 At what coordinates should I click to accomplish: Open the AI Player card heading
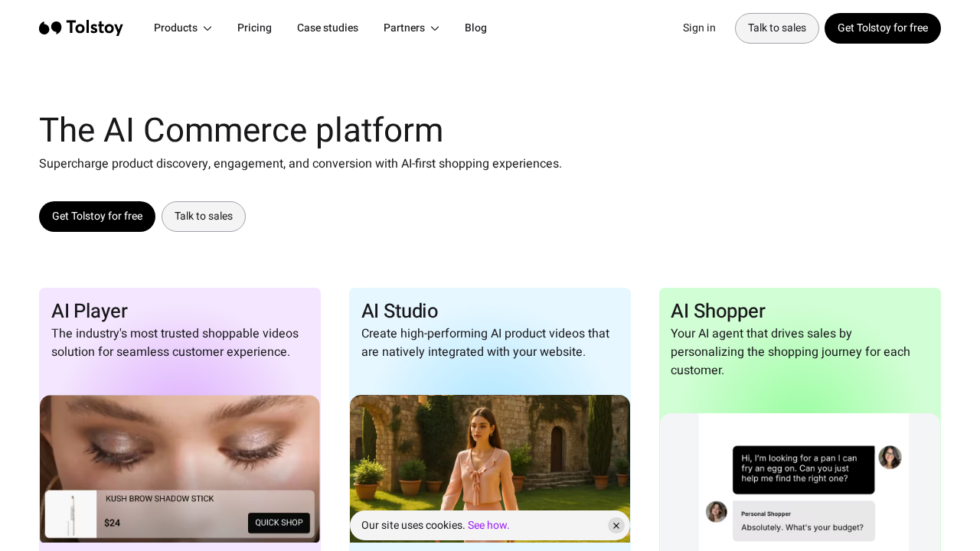[90, 311]
